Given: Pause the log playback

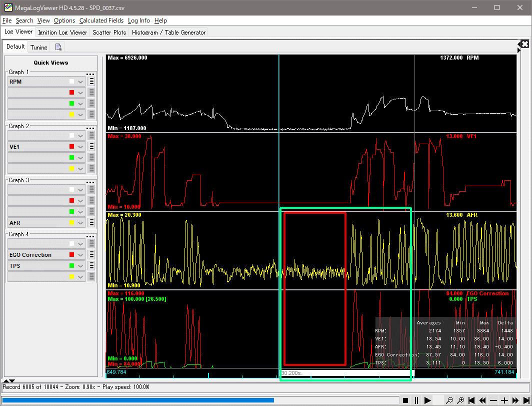Looking at the screenshot, I should 416,400.
